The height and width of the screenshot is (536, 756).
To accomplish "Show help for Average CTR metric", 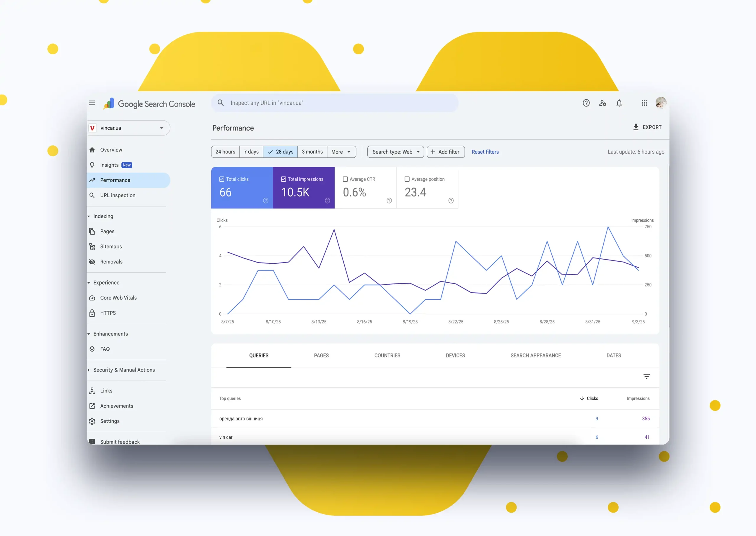I will click(389, 201).
